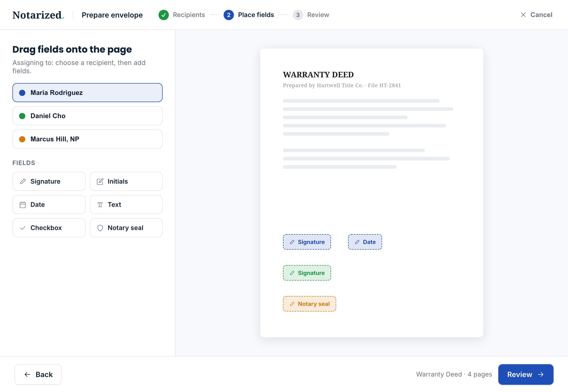Image resolution: width=568 pixels, height=392 pixels.
Task: Click the calendar icon on Date field
Action: pos(23,205)
